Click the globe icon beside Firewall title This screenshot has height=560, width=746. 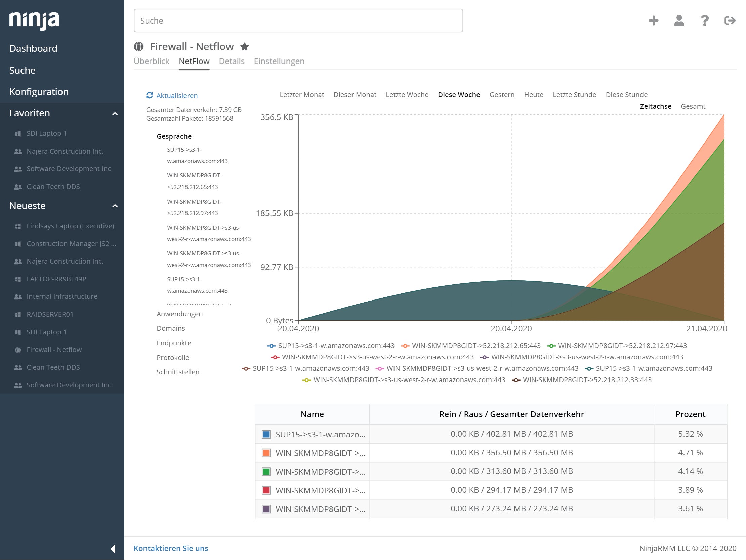click(138, 46)
